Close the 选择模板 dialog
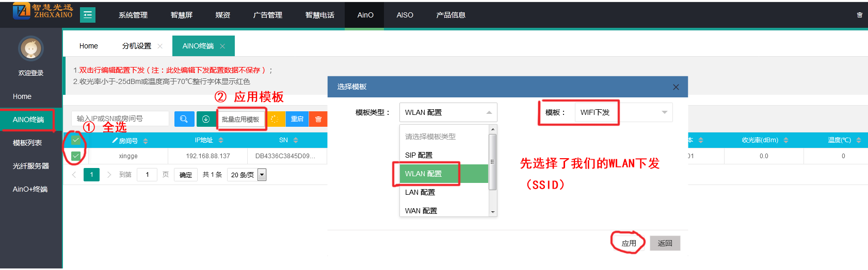868x270 pixels. click(676, 87)
